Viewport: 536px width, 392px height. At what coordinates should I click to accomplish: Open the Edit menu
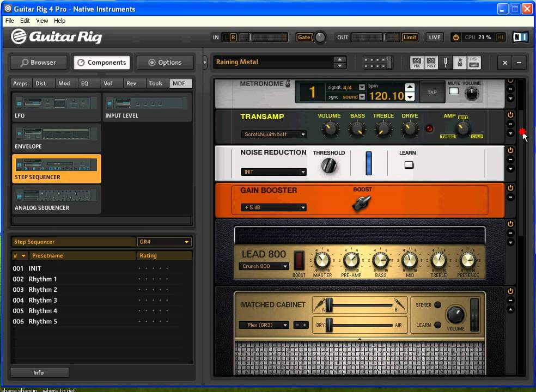[x=25, y=21]
